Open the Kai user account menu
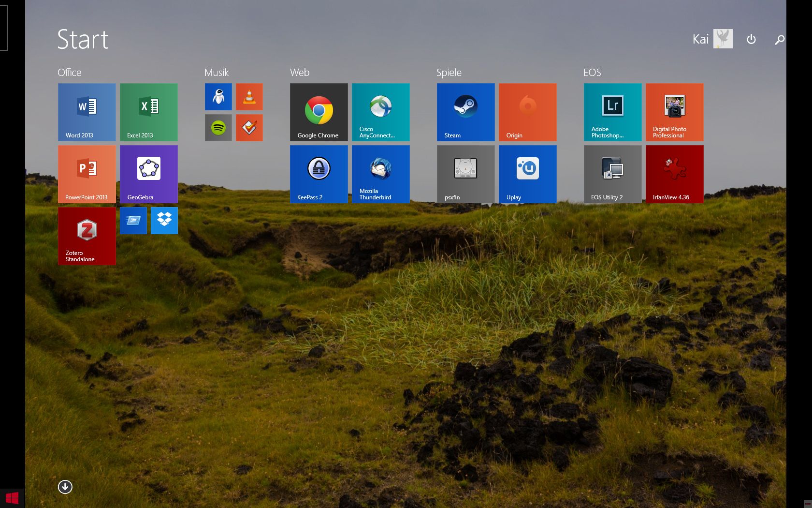 coord(712,39)
